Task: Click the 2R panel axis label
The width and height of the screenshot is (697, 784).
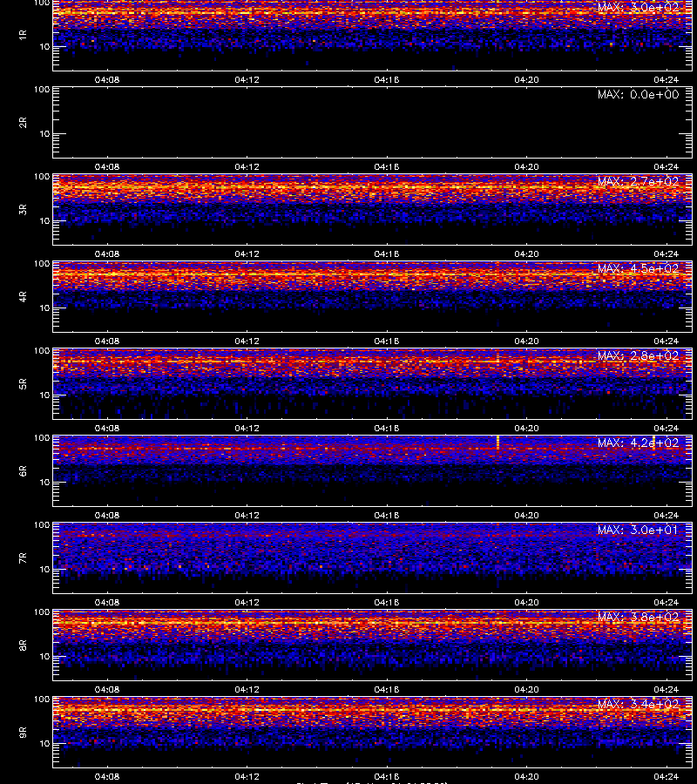Action: pos(23,123)
